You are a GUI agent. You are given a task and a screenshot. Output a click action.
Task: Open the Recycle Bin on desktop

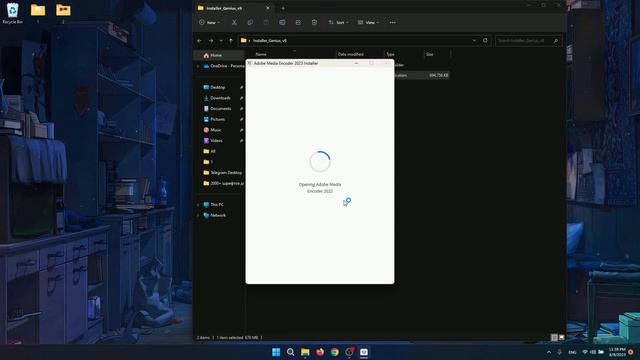[13, 13]
